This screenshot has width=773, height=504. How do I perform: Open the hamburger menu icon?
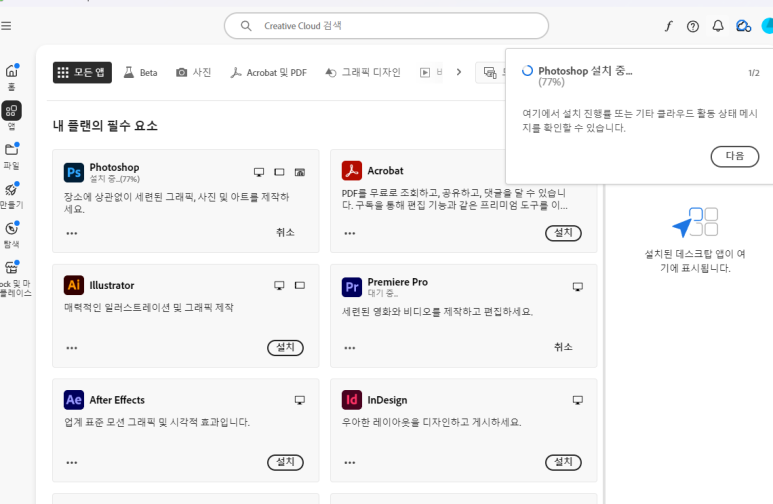6,26
